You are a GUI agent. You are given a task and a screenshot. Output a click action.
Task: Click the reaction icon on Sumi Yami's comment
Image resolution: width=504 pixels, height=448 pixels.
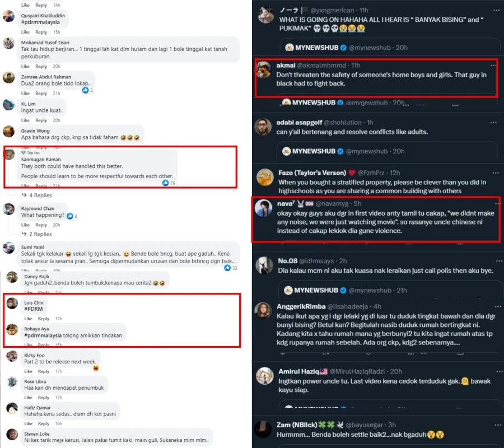[x=227, y=268]
